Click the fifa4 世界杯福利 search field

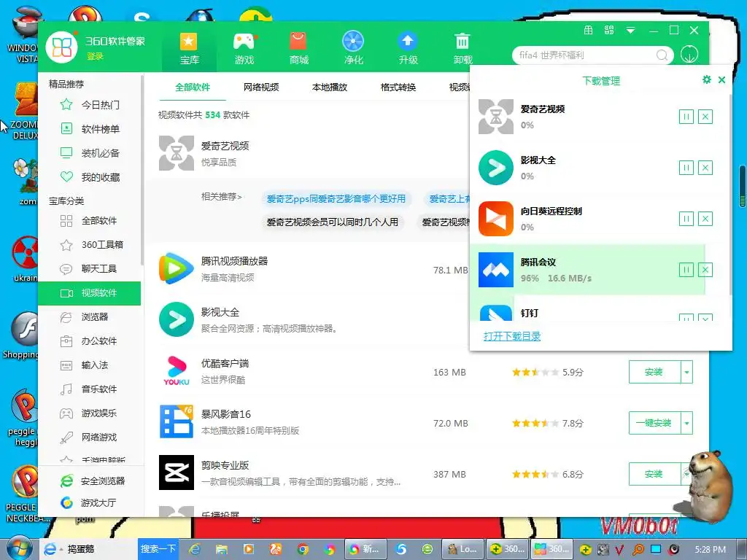(x=586, y=55)
